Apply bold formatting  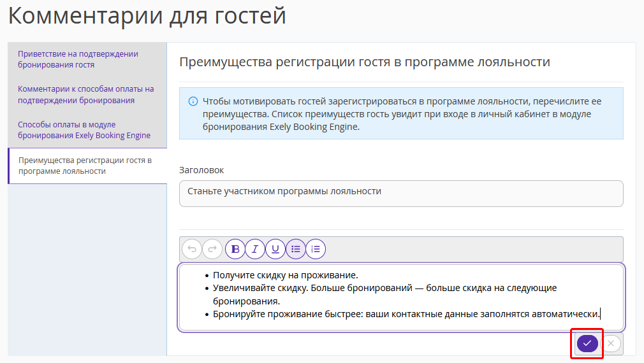point(235,249)
